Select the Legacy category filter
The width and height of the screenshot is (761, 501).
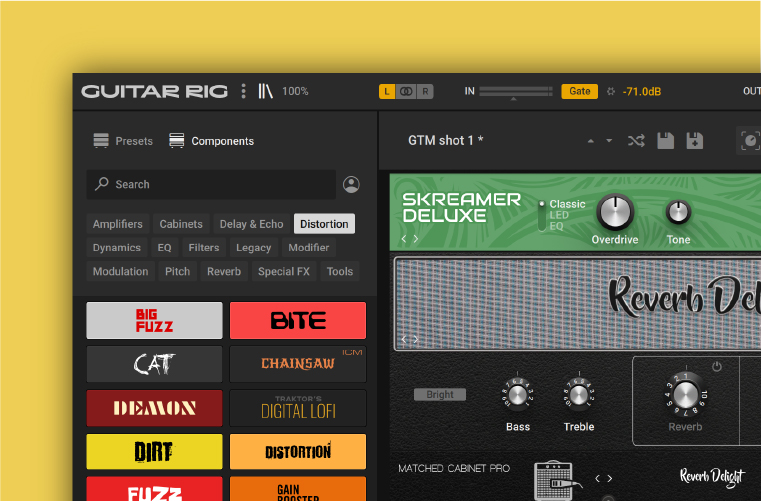(253, 248)
